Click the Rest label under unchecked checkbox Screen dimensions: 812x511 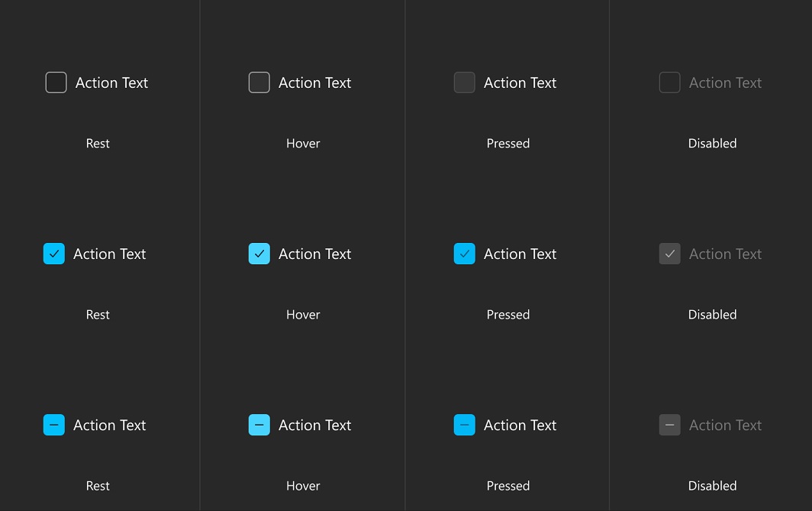[98, 144]
